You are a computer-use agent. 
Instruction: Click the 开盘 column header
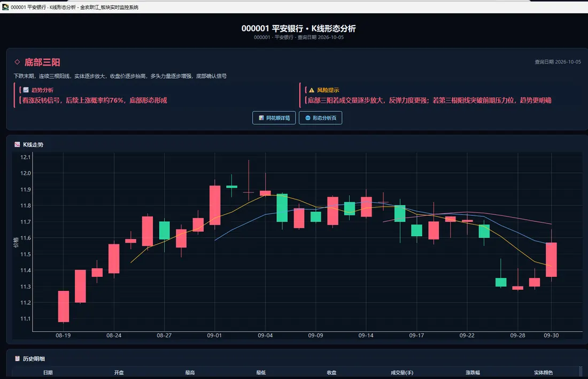pos(119,373)
